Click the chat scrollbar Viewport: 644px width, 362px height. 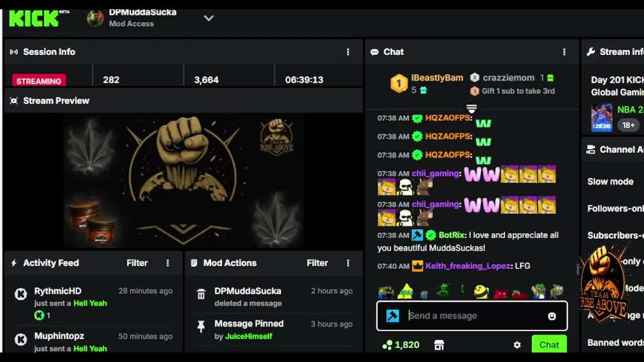578,269
